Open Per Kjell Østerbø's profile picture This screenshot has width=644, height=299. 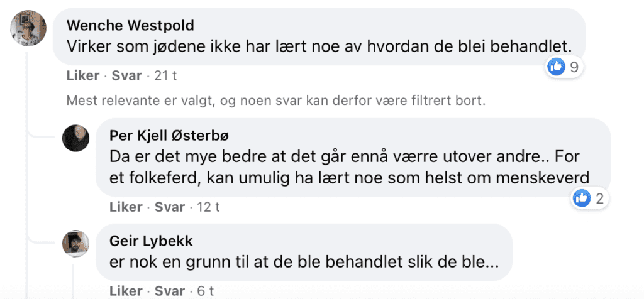coord(76,138)
